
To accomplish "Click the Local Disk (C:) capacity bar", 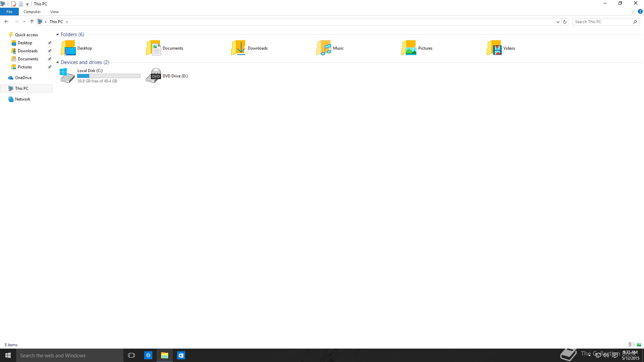I will [109, 76].
